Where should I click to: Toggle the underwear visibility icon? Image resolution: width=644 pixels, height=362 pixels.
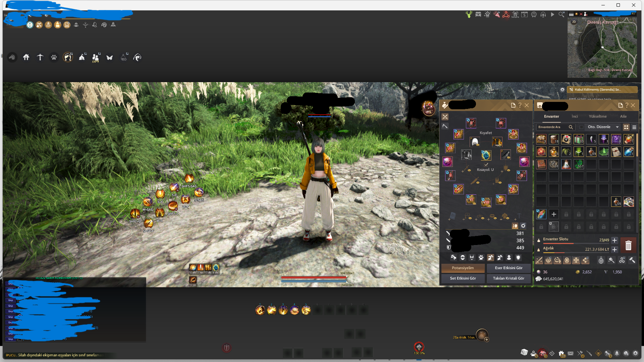tap(472, 257)
